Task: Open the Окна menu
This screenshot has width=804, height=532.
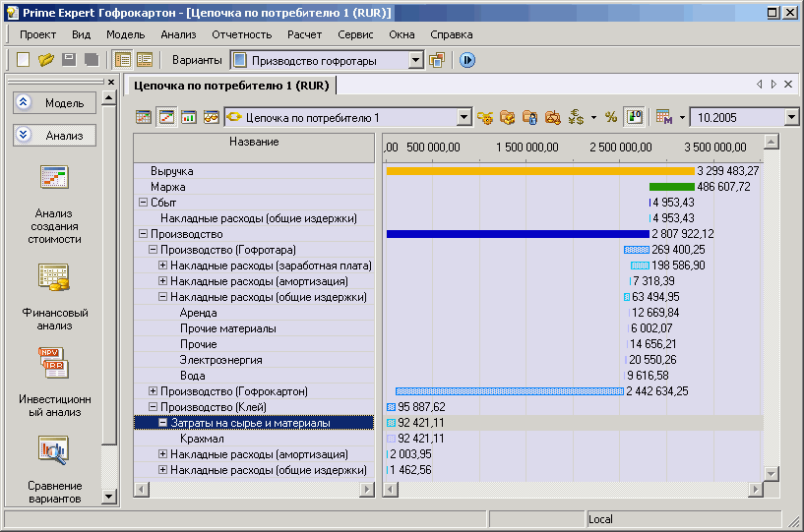Action: click(402, 34)
